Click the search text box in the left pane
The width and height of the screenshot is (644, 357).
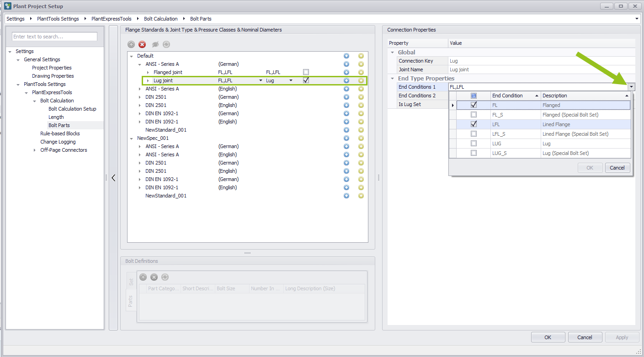pos(54,37)
